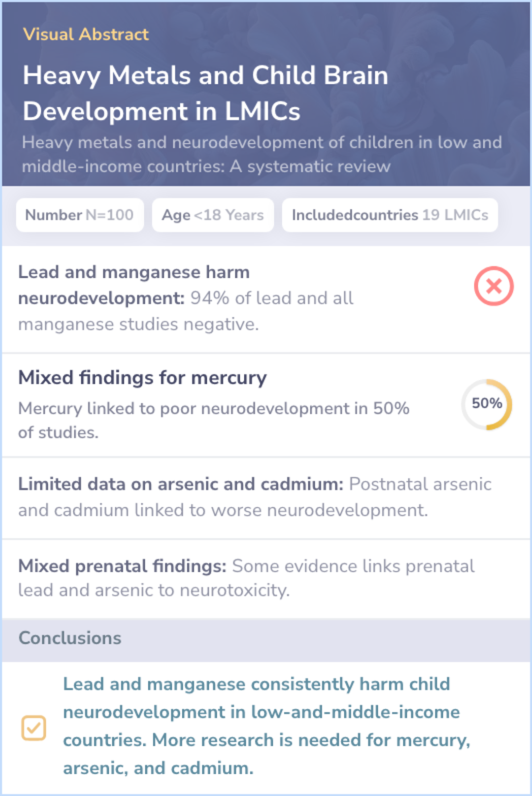Select Limited data on arsenic and cadmium row
The width and height of the screenshot is (532, 796).
tap(266, 498)
